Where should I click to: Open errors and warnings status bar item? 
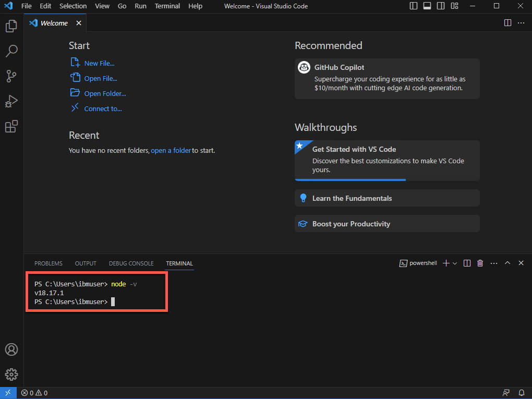34,393
